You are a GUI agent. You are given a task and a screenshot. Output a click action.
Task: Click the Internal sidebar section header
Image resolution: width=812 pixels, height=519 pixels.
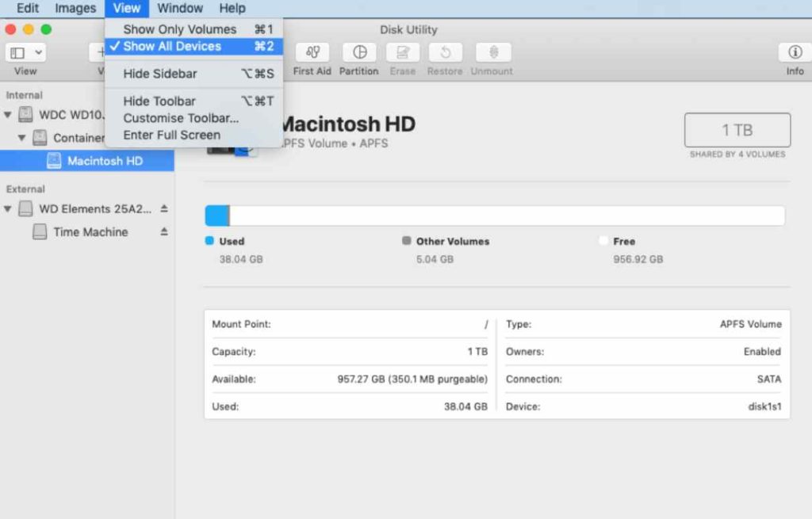point(24,95)
